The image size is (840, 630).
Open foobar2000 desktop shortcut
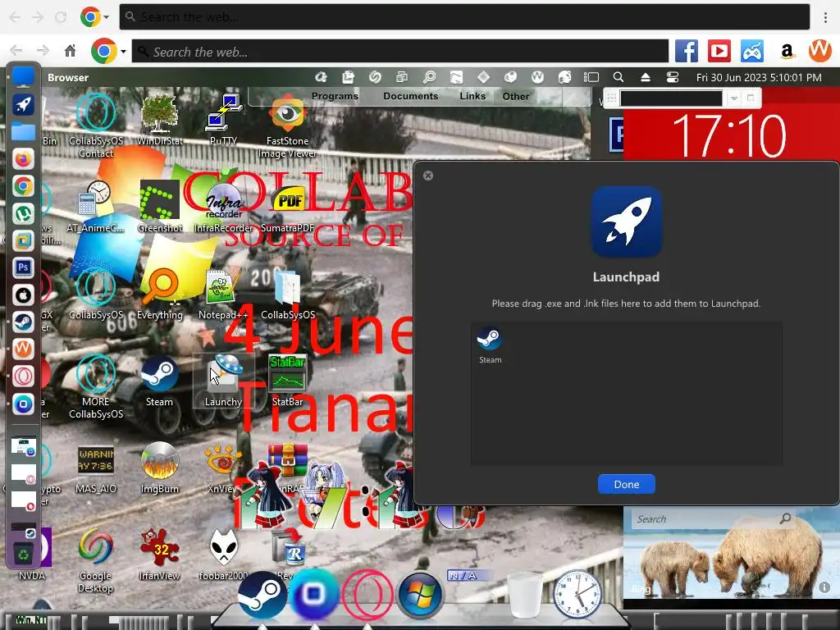(223, 555)
